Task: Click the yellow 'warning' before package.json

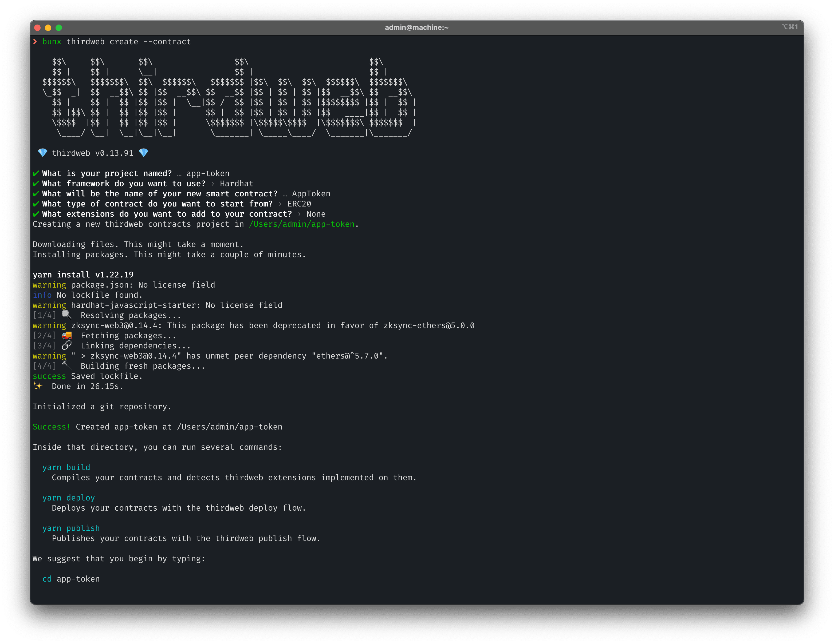Action: pos(49,285)
